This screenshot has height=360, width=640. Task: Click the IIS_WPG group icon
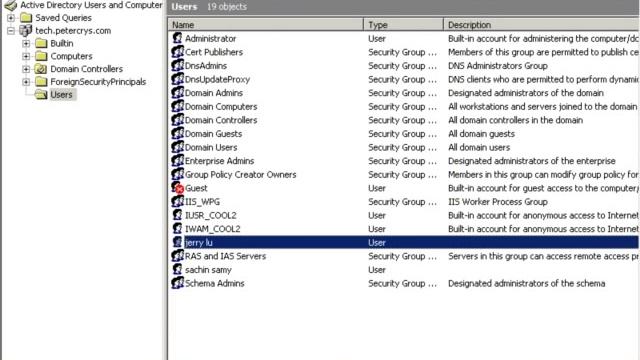[178, 202]
